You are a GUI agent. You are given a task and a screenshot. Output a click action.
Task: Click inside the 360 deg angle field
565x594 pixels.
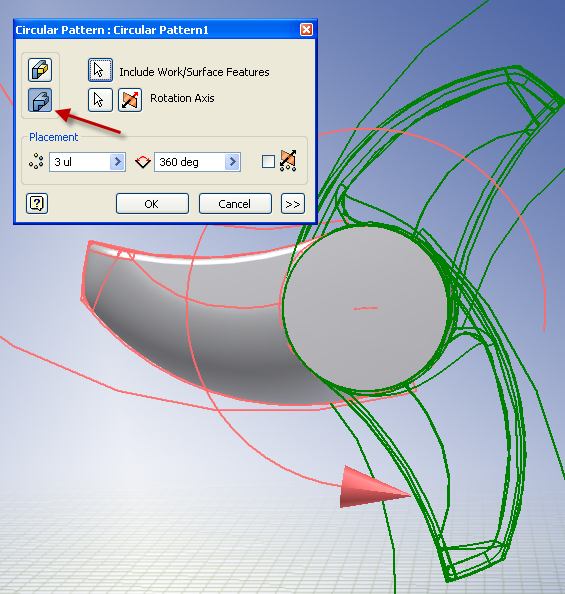pyautogui.click(x=190, y=162)
